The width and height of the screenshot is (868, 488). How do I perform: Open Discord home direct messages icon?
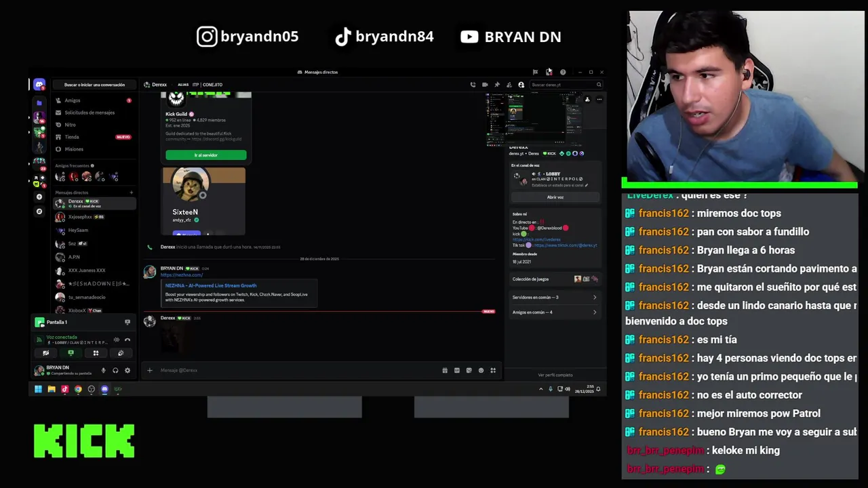point(39,85)
